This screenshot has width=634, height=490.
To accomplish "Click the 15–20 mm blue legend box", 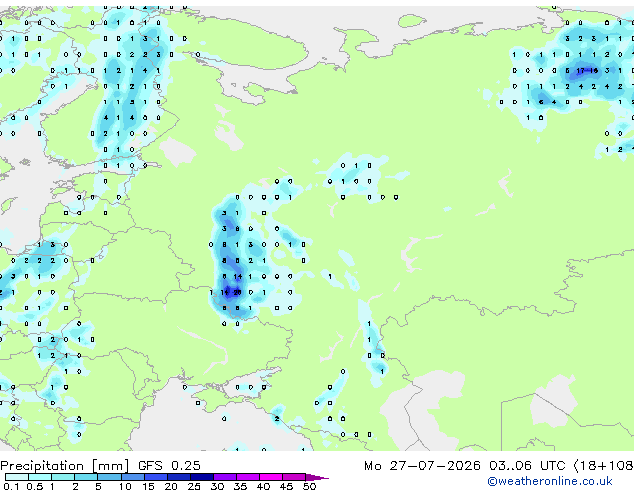I will (155, 477).
